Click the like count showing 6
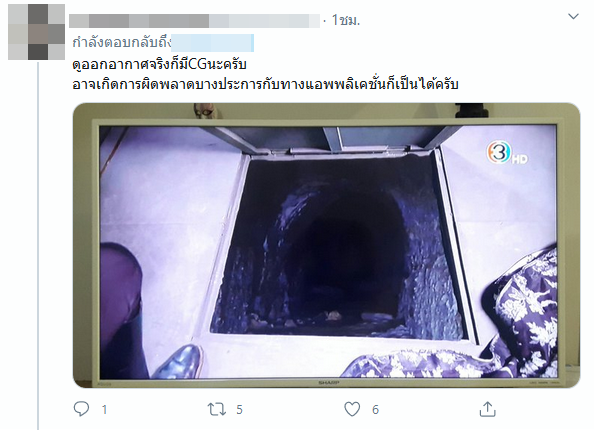Viewport: 594px width, 430px height. click(375, 410)
